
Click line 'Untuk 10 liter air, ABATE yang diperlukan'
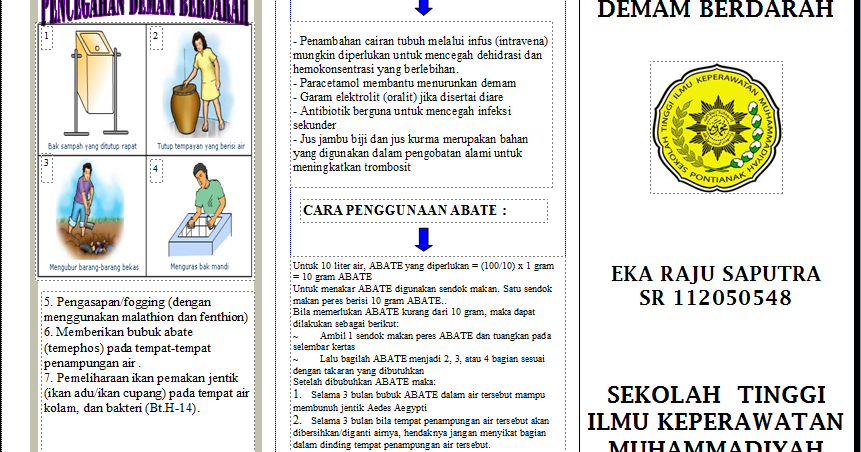(x=385, y=265)
